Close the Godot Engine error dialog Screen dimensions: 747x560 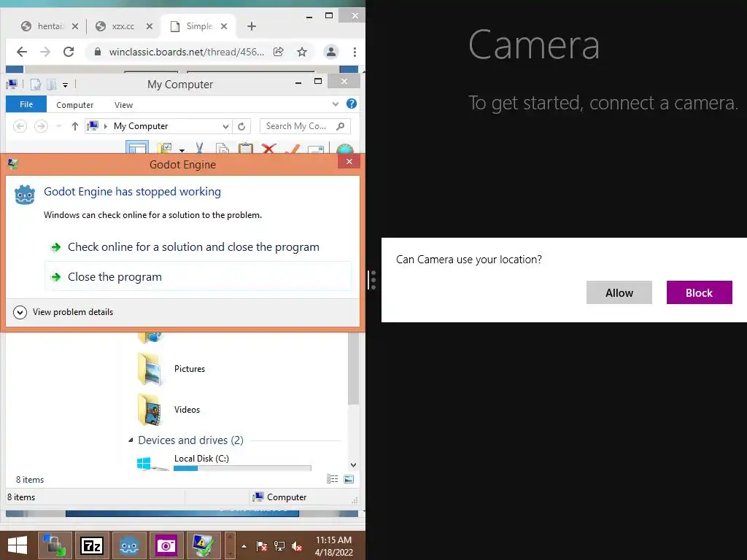coord(349,162)
